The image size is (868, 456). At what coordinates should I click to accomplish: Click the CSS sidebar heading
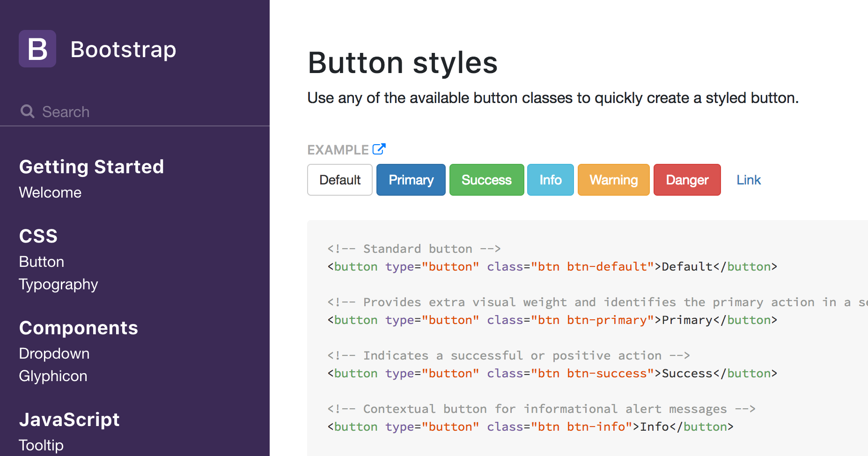pyautogui.click(x=38, y=236)
